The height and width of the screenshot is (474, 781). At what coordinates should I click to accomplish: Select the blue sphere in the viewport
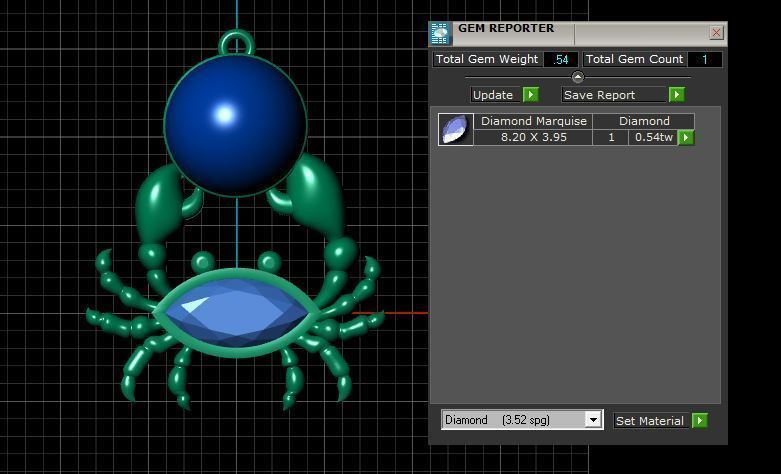pyautogui.click(x=235, y=125)
